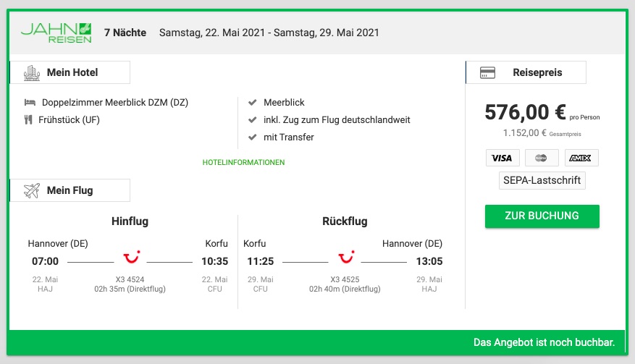Click the Jahn Reisen logo

(x=56, y=33)
